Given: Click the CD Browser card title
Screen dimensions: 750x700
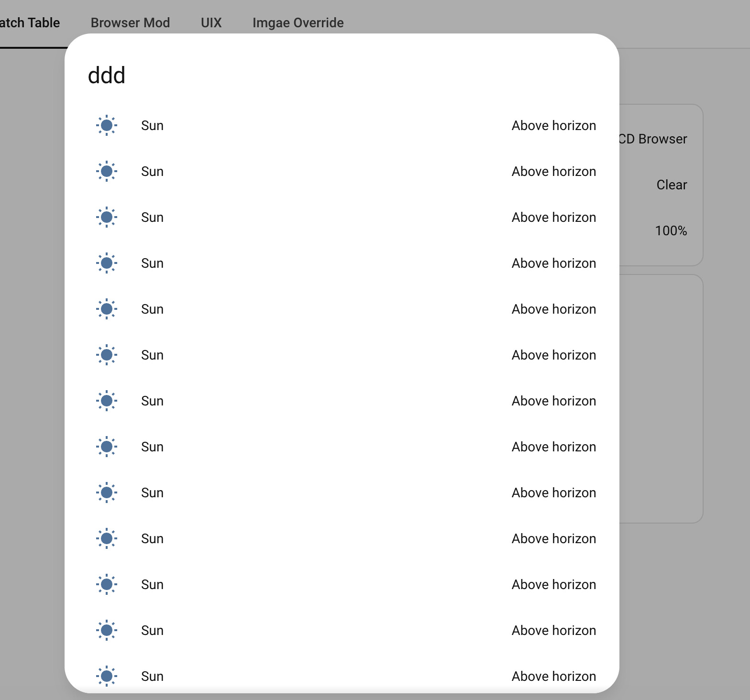Looking at the screenshot, I should click(x=653, y=139).
